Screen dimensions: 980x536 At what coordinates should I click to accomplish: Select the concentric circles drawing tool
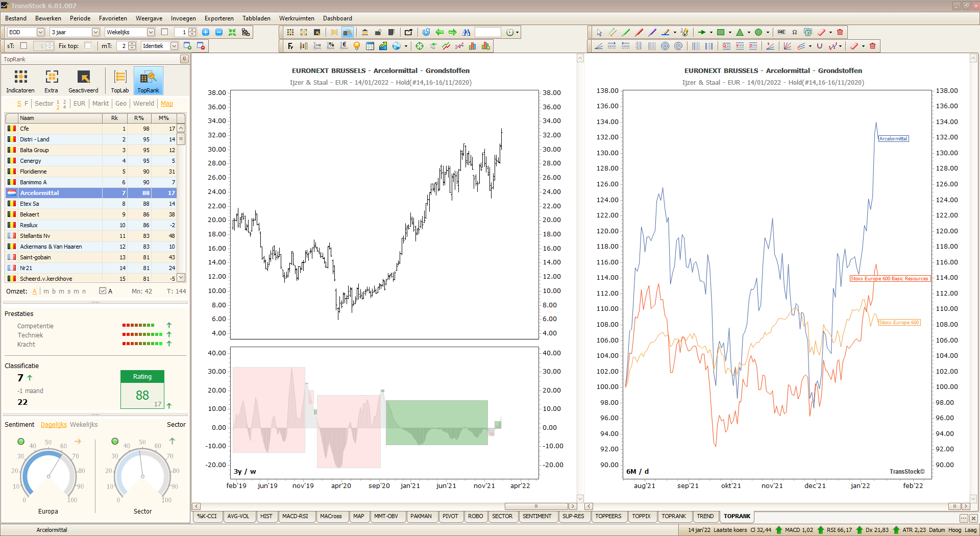[x=665, y=46]
